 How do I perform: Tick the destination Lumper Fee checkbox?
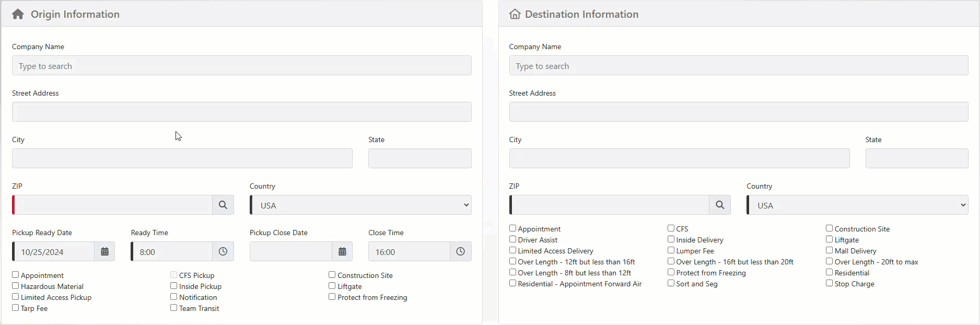pos(671,250)
